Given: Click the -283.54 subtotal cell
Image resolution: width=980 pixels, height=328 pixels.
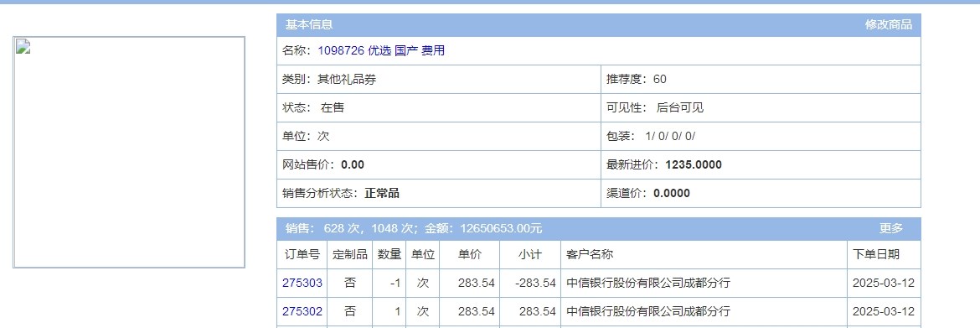Looking at the screenshot, I should [x=530, y=283].
